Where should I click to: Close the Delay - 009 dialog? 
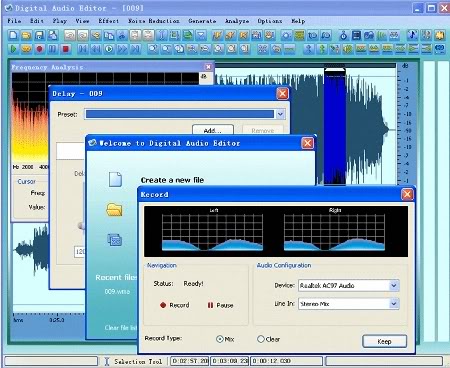(x=282, y=94)
